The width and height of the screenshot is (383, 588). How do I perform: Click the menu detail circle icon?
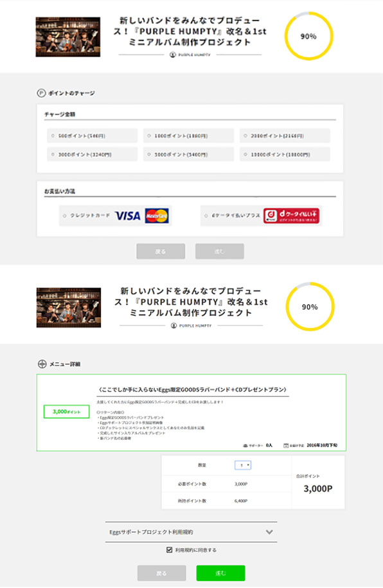[42, 363]
